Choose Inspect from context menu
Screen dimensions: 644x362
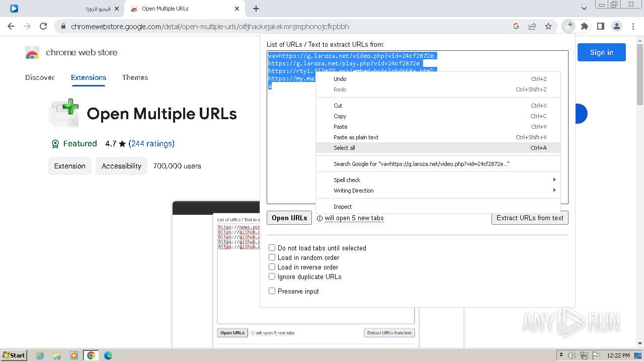(438, 207)
